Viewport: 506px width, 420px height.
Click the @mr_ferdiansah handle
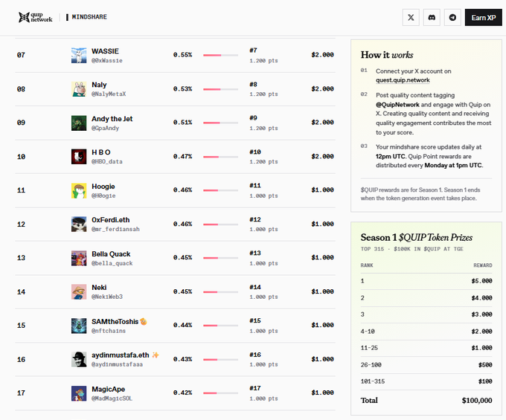115,229
